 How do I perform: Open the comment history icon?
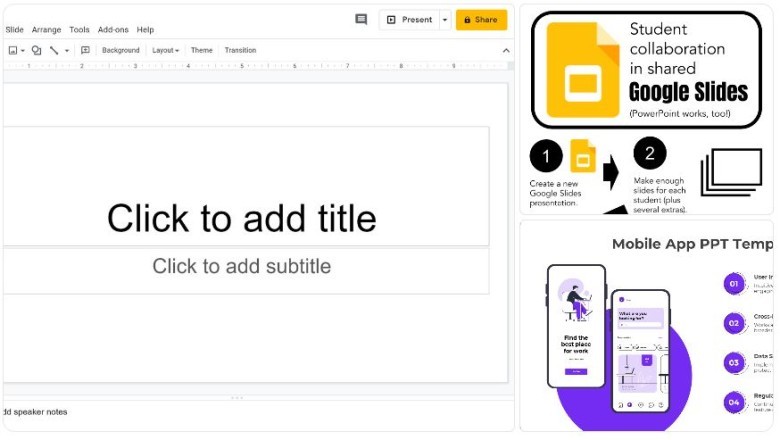click(361, 19)
